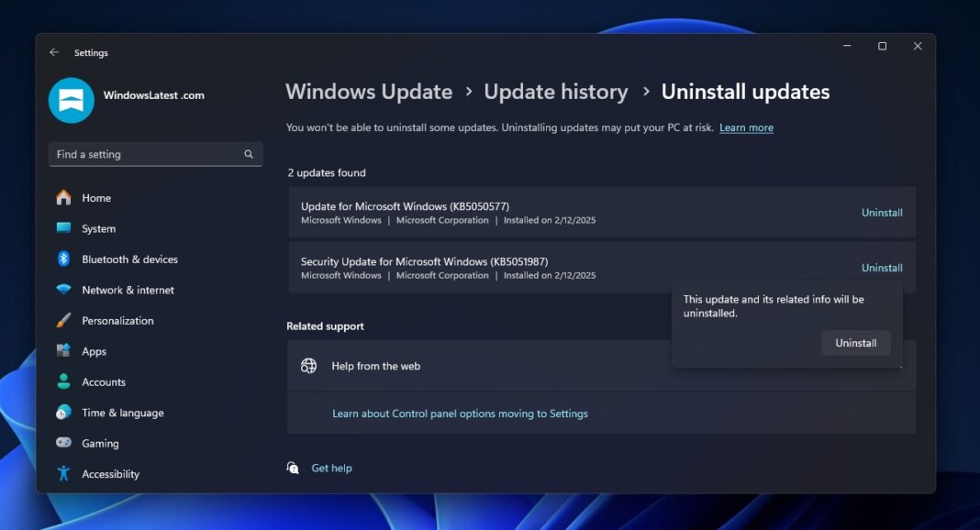Navigate to Update history breadcrumb
Screen dimensions: 980x530
coord(556,92)
